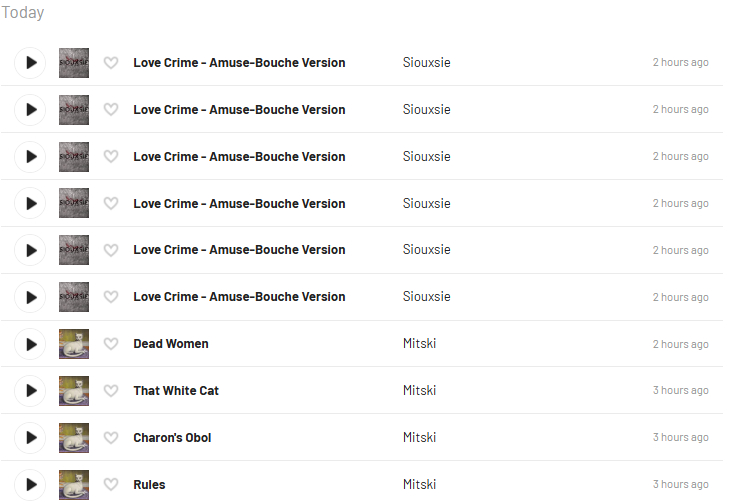Mark Charon's Obol as loved
The width and height of the screenshot is (737, 504).
[x=111, y=438]
